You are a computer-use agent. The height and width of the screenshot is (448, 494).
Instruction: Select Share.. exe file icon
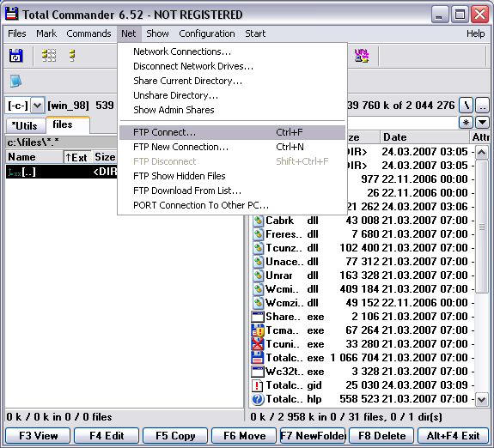(x=258, y=317)
